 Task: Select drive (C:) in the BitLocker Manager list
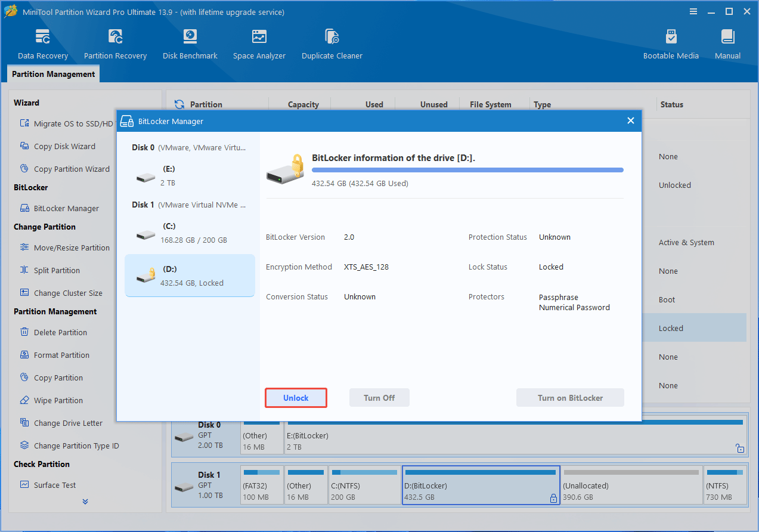pyautogui.click(x=190, y=233)
